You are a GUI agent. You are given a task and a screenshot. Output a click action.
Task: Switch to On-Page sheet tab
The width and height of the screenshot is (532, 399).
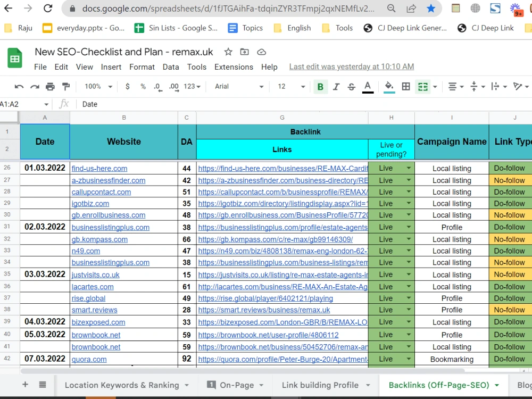point(237,385)
